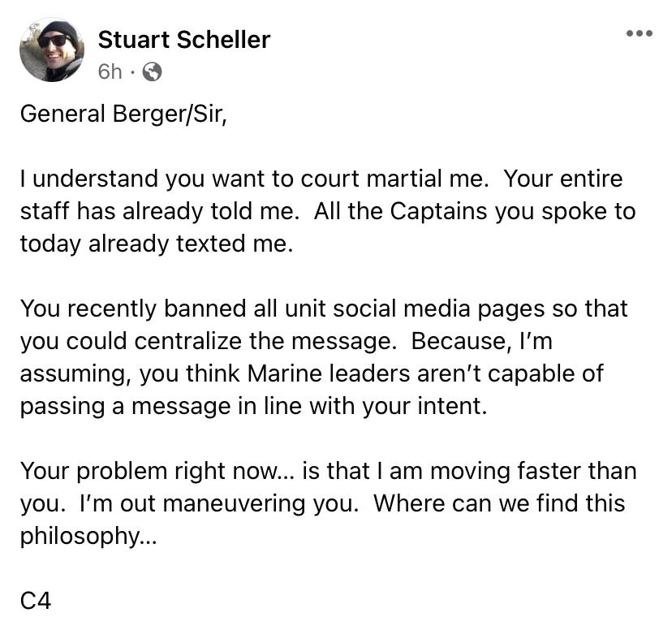Click the "6h" post timestamp
This screenshot has height=630, width=672.
click(110, 72)
